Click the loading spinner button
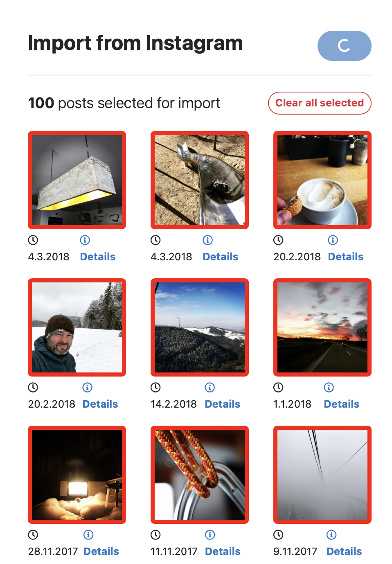The height and width of the screenshot is (564, 392). (344, 46)
